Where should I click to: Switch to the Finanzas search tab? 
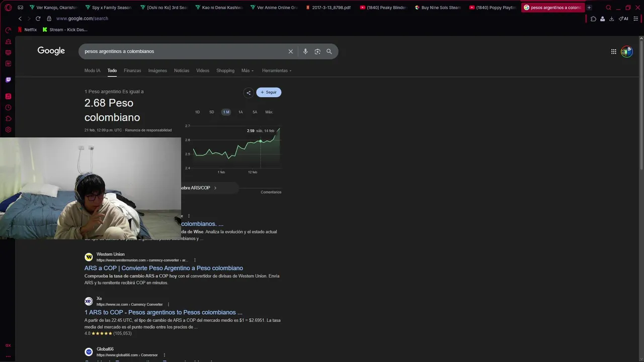(x=132, y=70)
